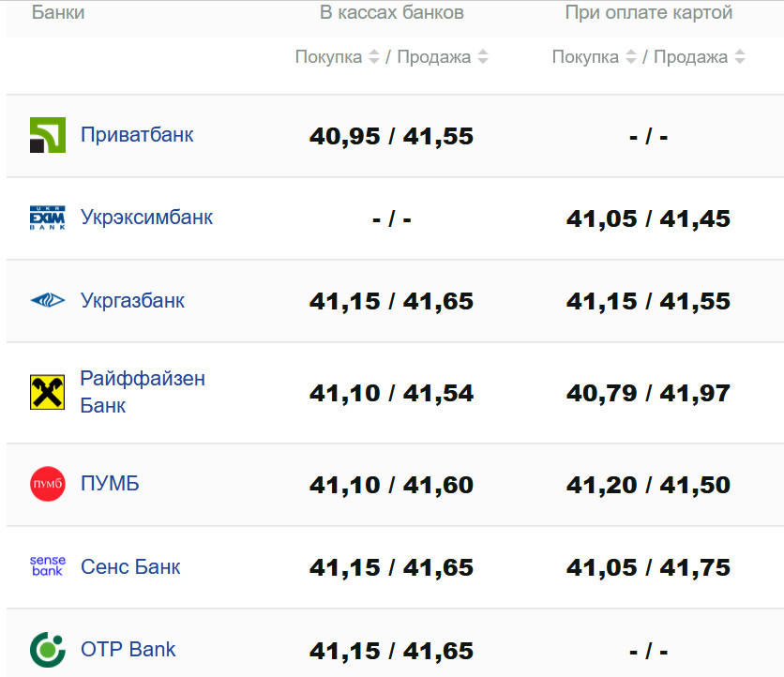Sort cash desk rates by Продажа arrows
This screenshot has width=784, height=677.
pos(483,57)
